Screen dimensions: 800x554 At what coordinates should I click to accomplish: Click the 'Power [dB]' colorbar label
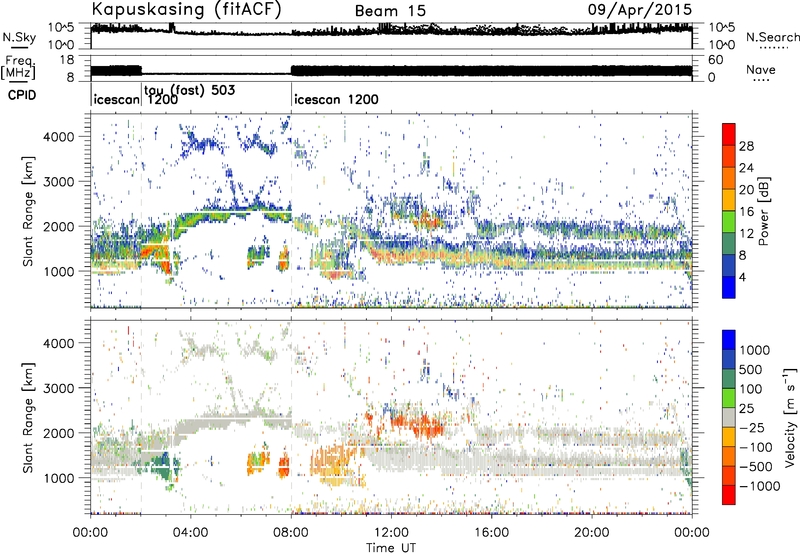coord(764,211)
